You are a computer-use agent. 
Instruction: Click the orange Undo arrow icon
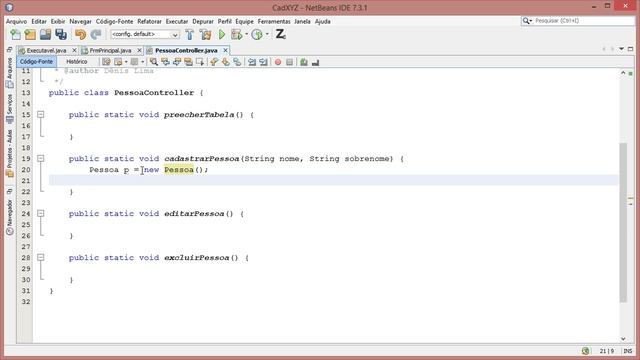80,34
